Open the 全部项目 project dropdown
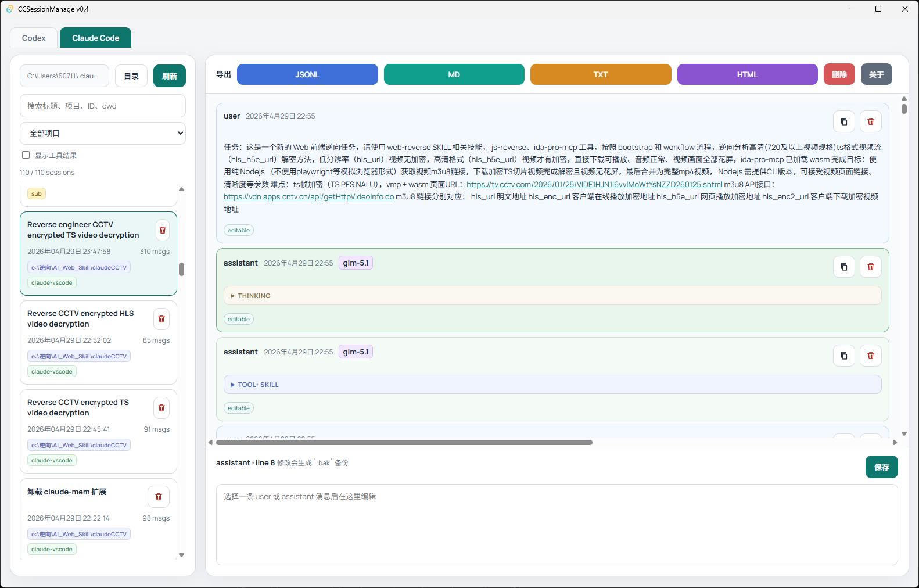The width and height of the screenshot is (919, 588). click(x=103, y=133)
